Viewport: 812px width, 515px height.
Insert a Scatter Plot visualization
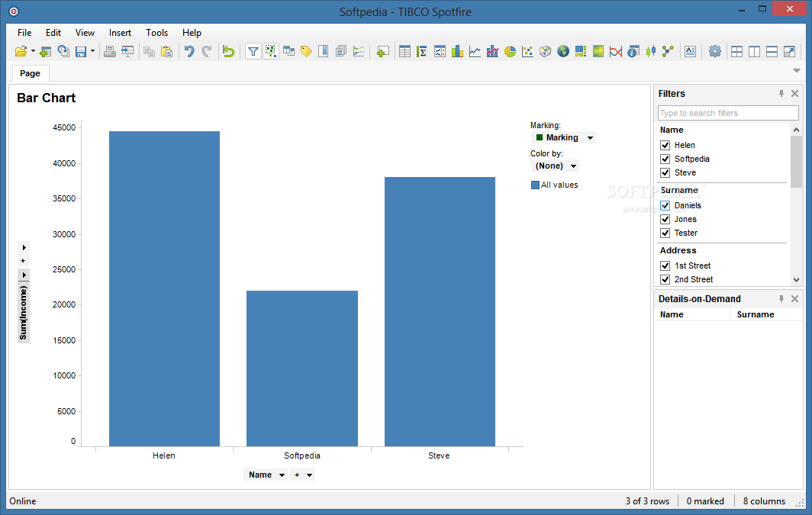pyautogui.click(x=527, y=51)
